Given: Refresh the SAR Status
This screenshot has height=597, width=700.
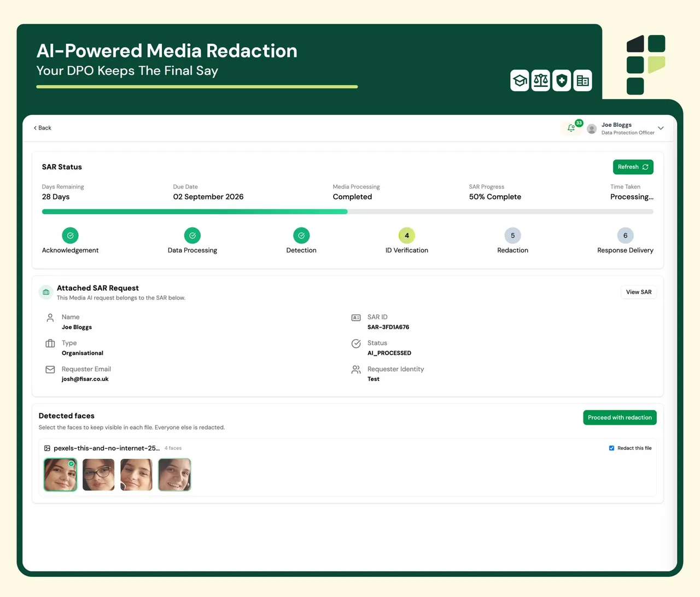Looking at the screenshot, I should (633, 167).
